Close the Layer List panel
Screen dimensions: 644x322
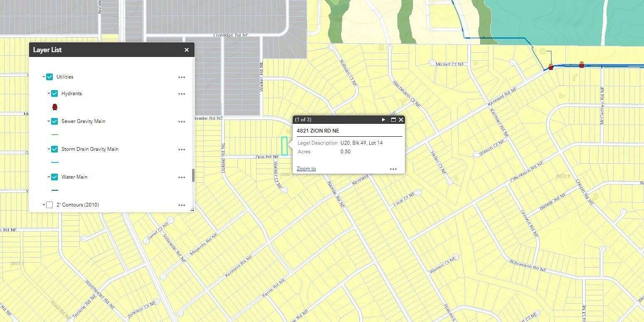click(187, 50)
